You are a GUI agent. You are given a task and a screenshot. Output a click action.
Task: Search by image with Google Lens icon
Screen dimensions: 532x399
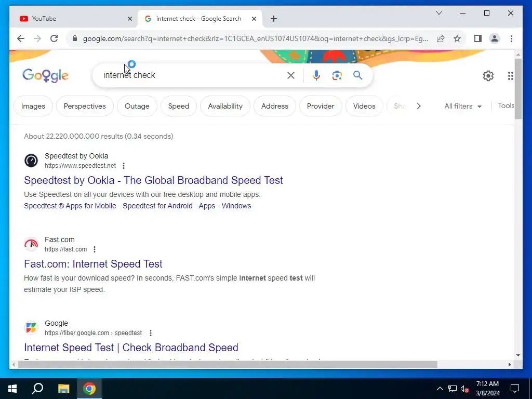[337, 75]
